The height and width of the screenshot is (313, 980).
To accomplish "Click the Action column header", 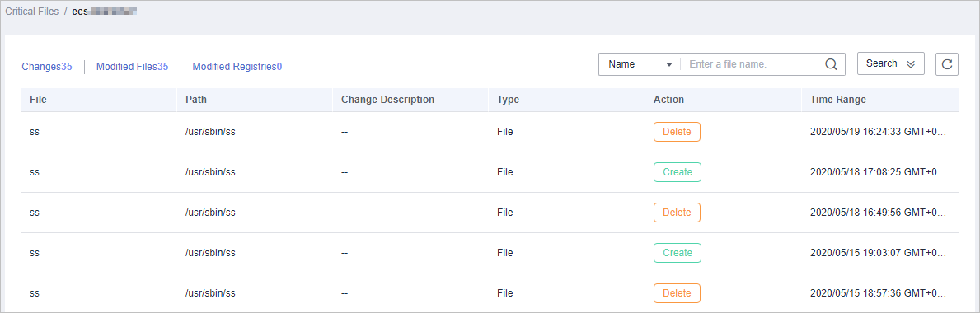I will (x=668, y=100).
